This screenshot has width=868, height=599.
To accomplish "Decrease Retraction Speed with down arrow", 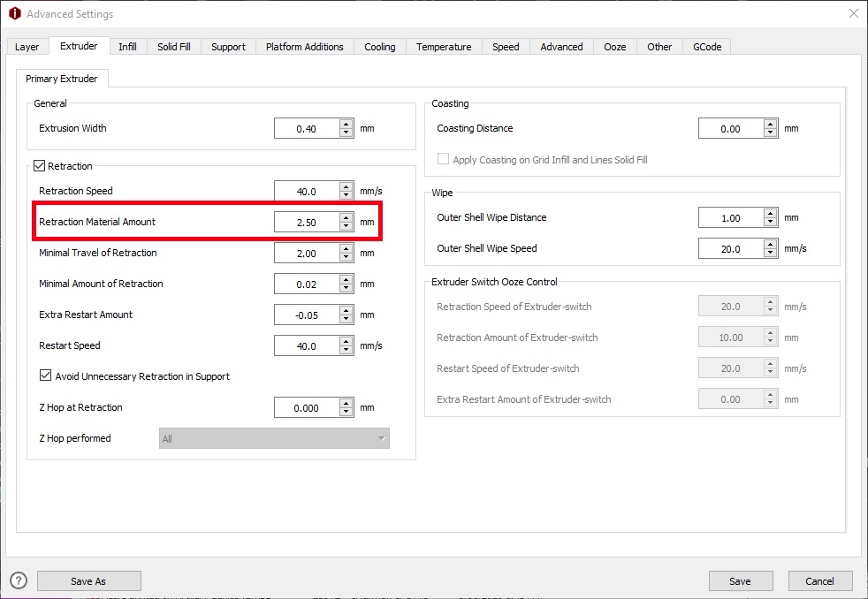I will [346, 195].
